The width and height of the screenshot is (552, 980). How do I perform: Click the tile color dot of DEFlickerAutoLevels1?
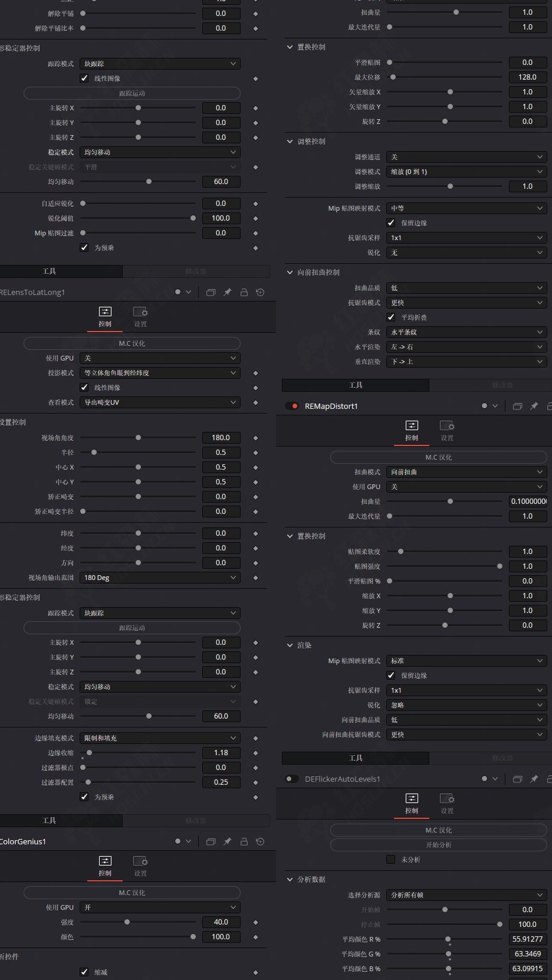[x=485, y=779]
